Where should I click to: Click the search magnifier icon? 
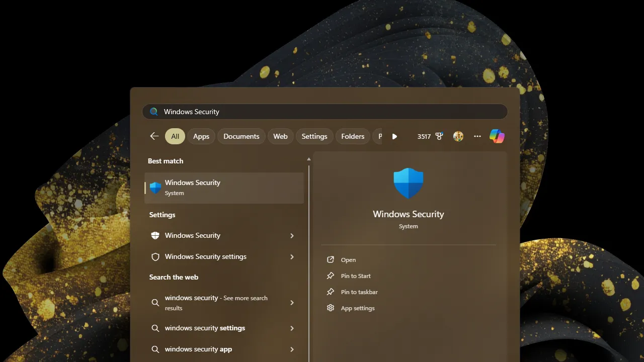coord(153,111)
